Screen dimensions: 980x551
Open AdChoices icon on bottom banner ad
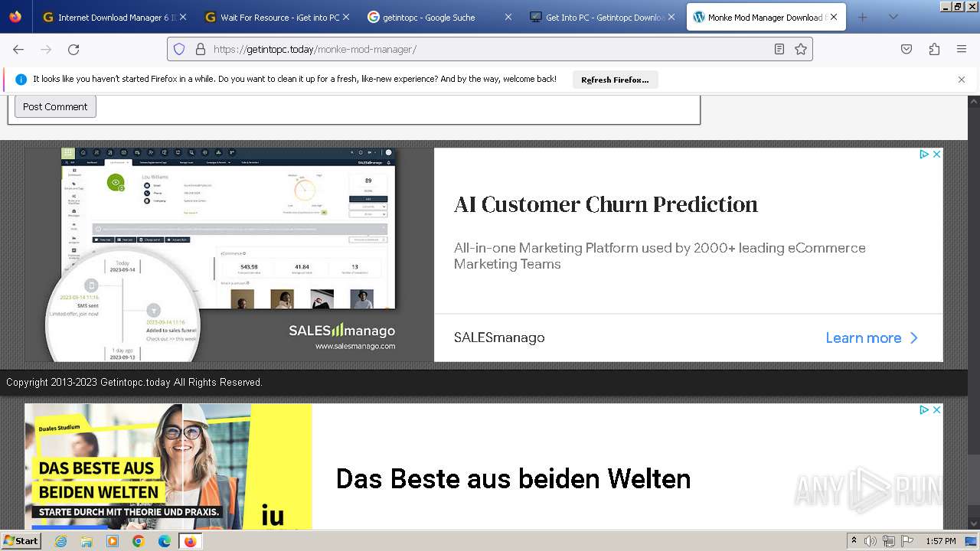tap(924, 410)
